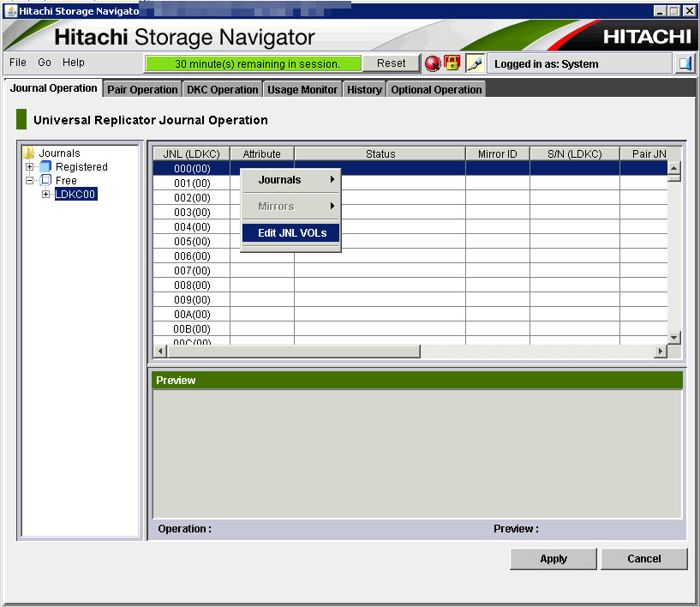Expand the Registered tree node

point(29,167)
